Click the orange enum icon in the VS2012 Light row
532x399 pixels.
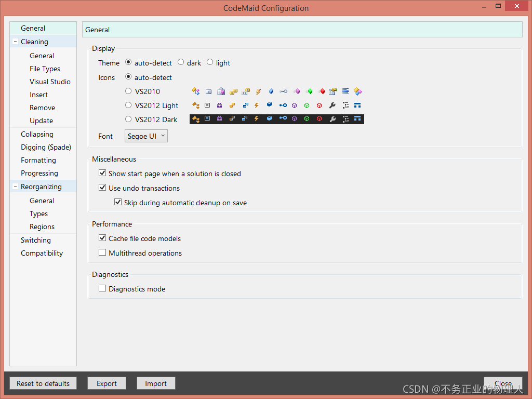(232, 105)
